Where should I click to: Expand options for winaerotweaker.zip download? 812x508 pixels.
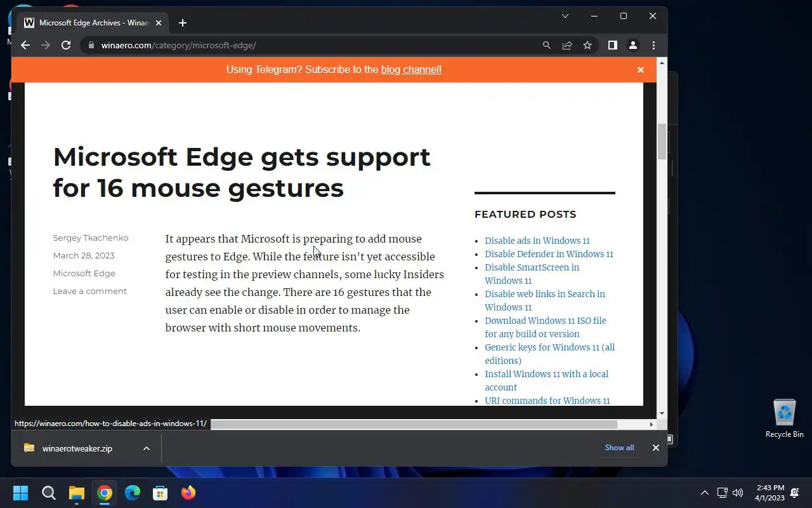point(147,448)
